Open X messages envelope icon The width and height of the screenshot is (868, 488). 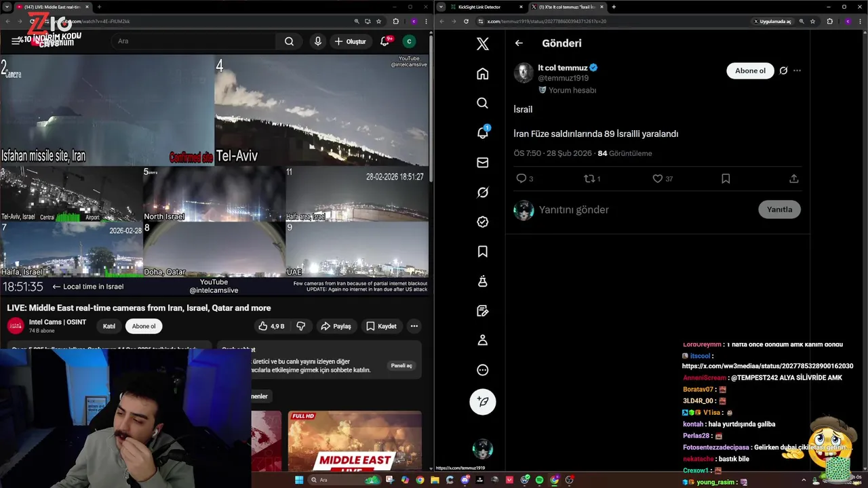482,163
